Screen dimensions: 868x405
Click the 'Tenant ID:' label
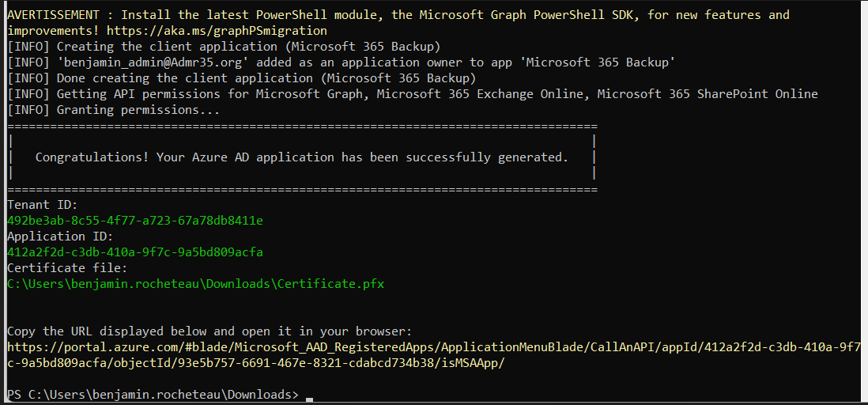pos(43,205)
